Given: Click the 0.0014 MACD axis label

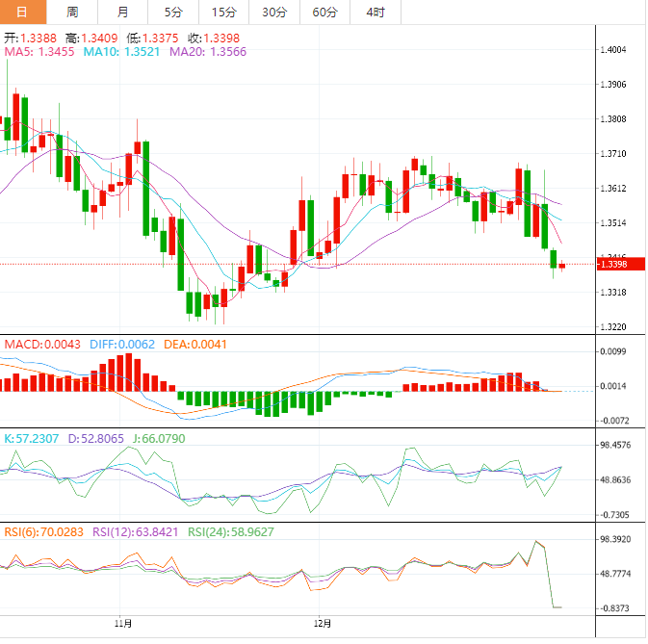Looking at the screenshot, I should 613,387.
